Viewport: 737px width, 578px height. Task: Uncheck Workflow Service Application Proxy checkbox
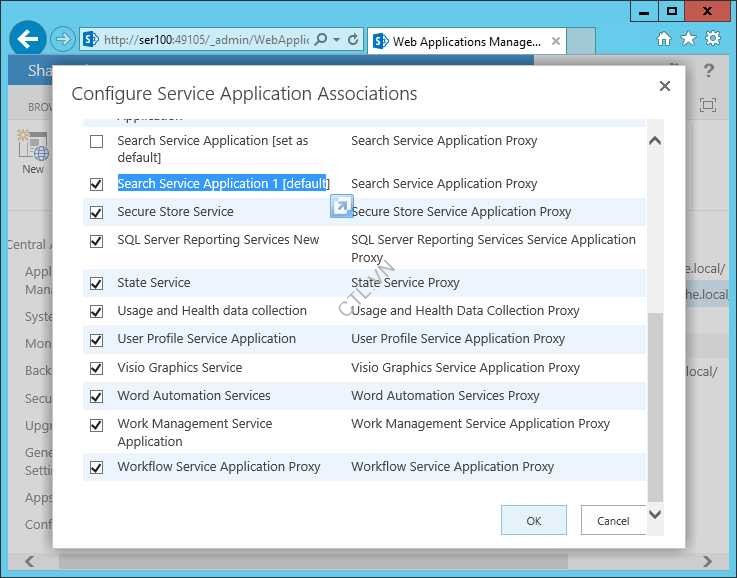pos(96,467)
